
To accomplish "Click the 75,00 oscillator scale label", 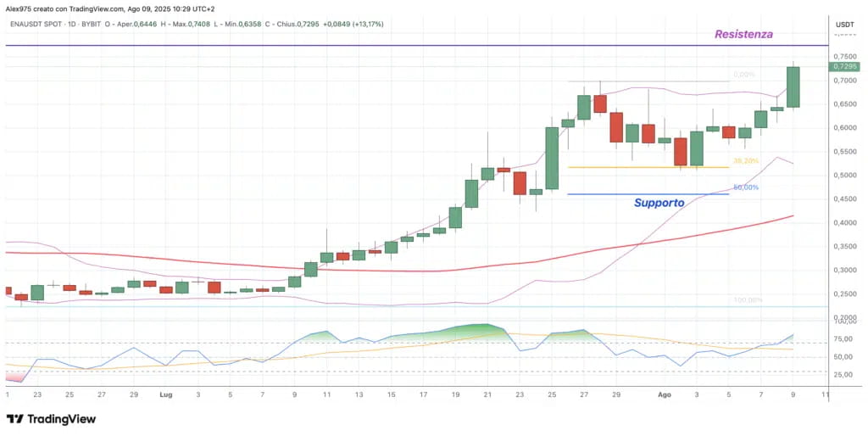I will [x=845, y=339].
